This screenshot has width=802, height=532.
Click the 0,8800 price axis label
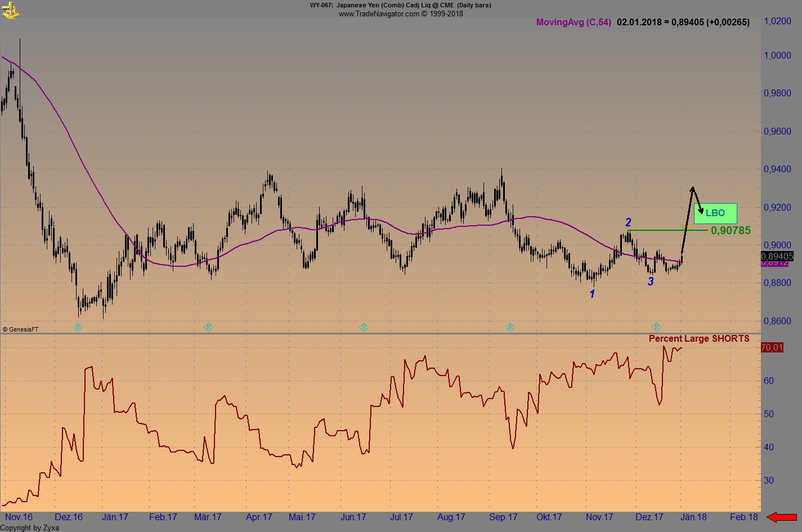point(777,283)
